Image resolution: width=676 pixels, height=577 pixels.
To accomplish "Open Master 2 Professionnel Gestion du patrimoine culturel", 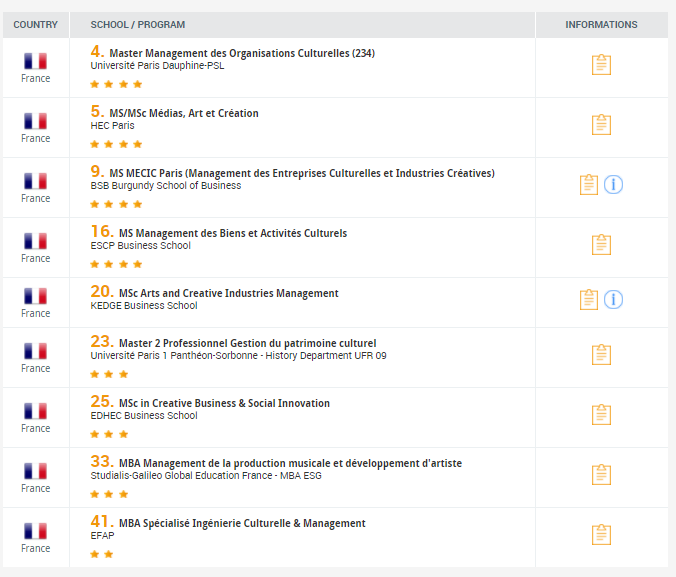I will (x=247, y=343).
